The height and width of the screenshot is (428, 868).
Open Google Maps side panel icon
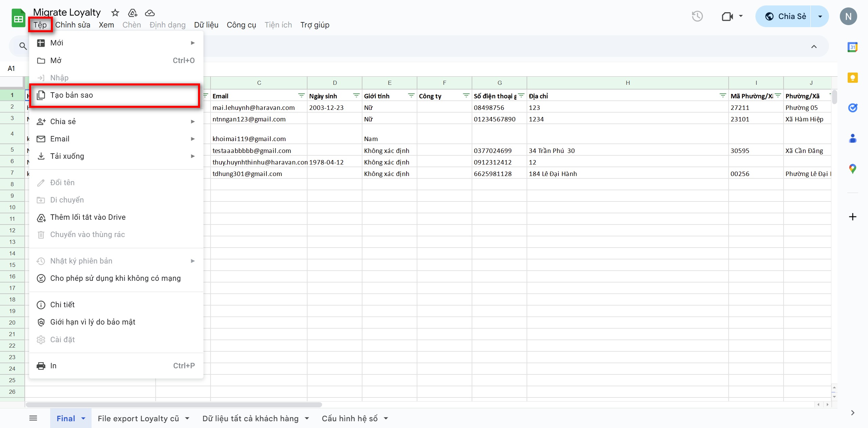point(852,169)
